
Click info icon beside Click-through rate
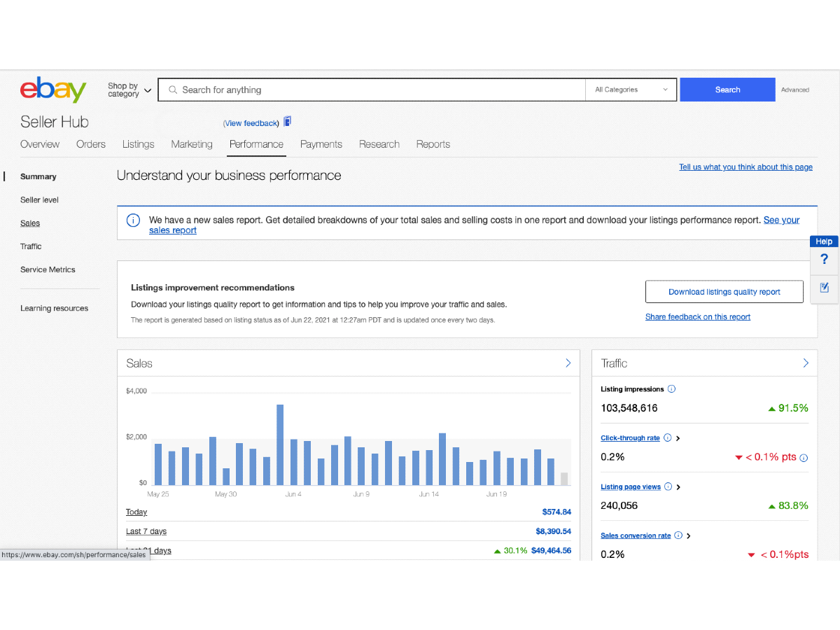pos(667,438)
